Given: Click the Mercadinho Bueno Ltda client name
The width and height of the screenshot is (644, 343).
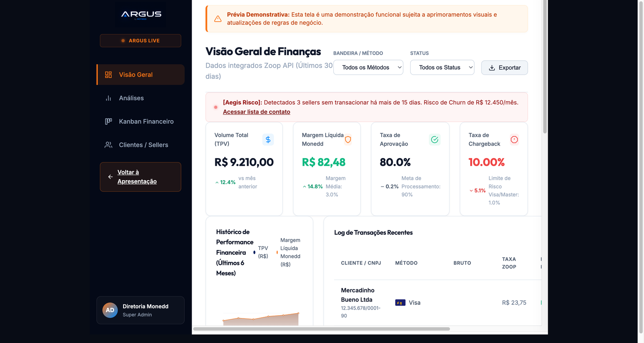Looking at the screenshot, I should [x=358, y=295].
